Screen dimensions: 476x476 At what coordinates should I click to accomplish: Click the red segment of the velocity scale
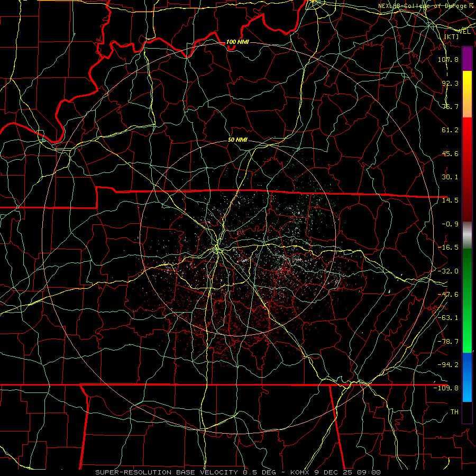[467, 169]
